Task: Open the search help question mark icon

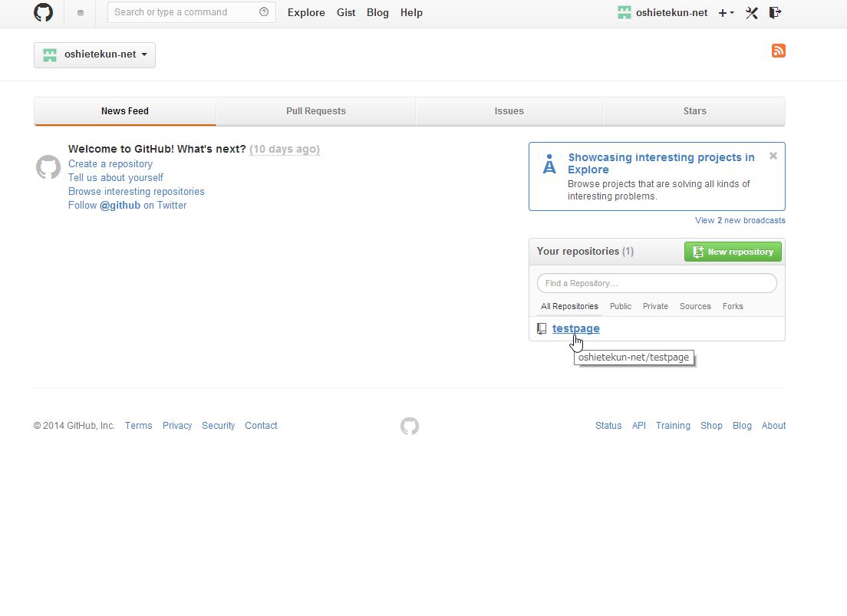Action: [x=264, y=12]
